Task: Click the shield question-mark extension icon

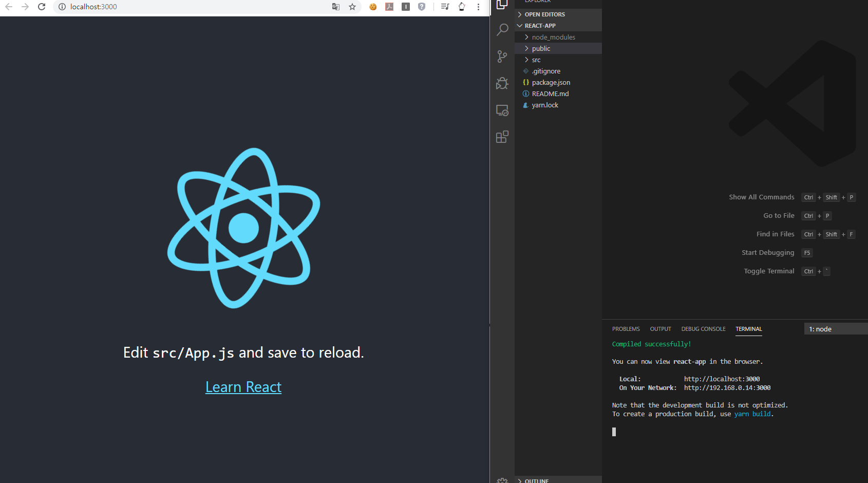Action: click(x=422, y=7)
